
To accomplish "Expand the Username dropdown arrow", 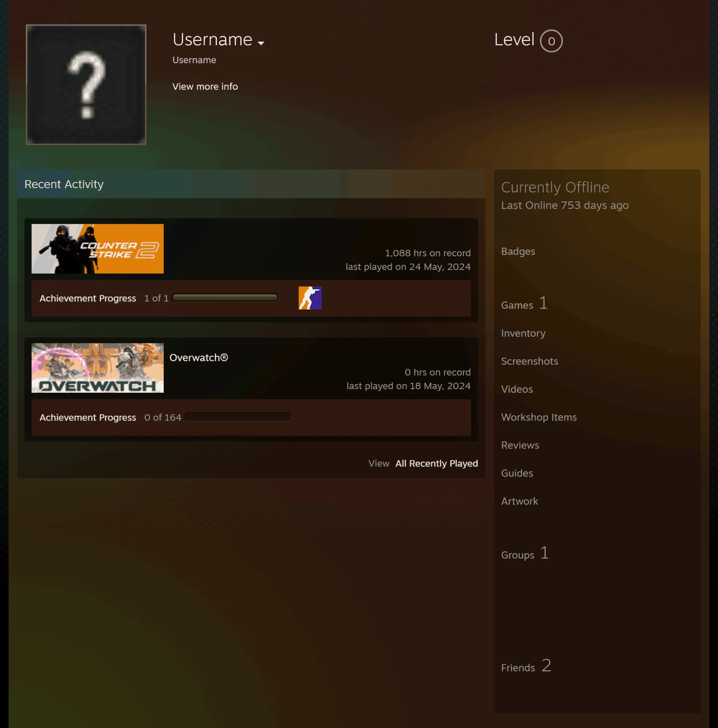I will point(261,43).
